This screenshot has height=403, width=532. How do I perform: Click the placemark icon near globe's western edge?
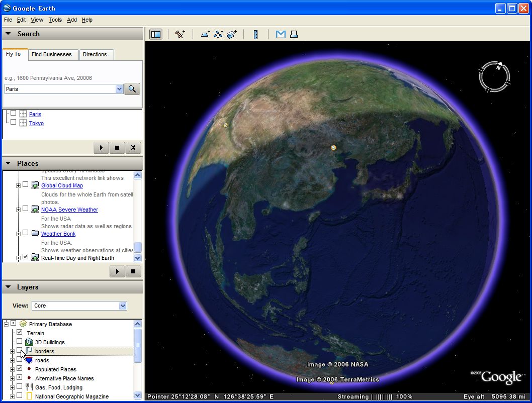point(225,125)
